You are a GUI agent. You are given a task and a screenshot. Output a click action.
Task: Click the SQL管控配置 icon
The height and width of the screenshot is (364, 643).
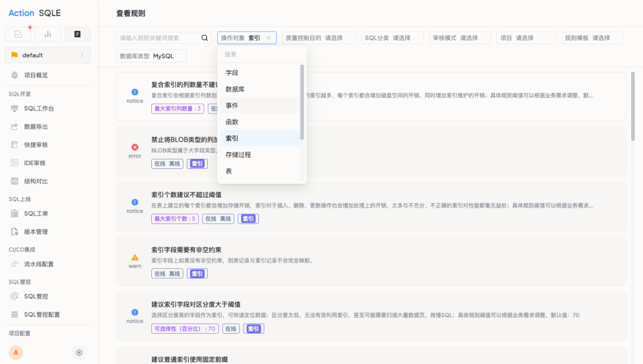coord(15,315)
